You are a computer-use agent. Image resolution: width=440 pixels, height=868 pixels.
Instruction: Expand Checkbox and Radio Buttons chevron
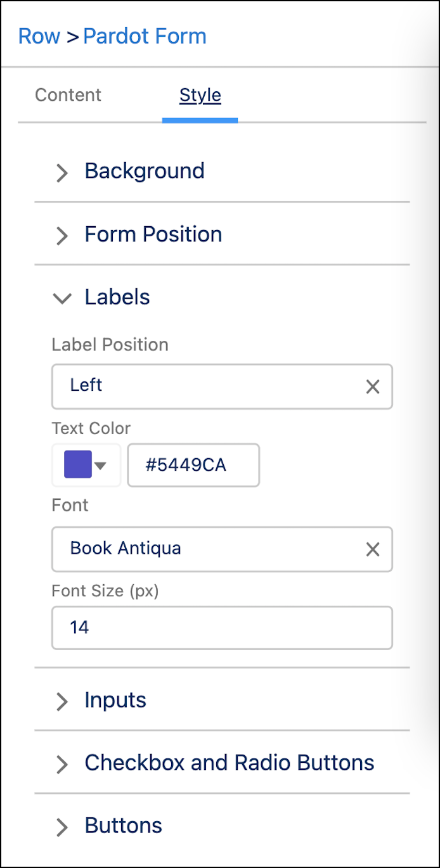(x=61, y=764)
